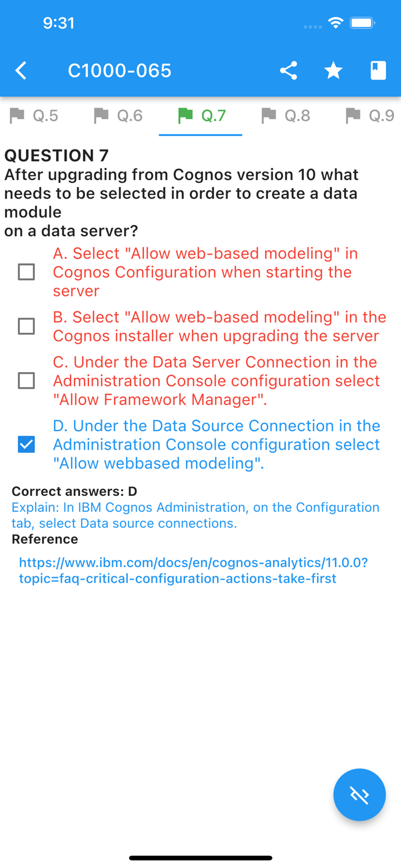Tap the star icon to favorite this exam

(x=333, y=70)
